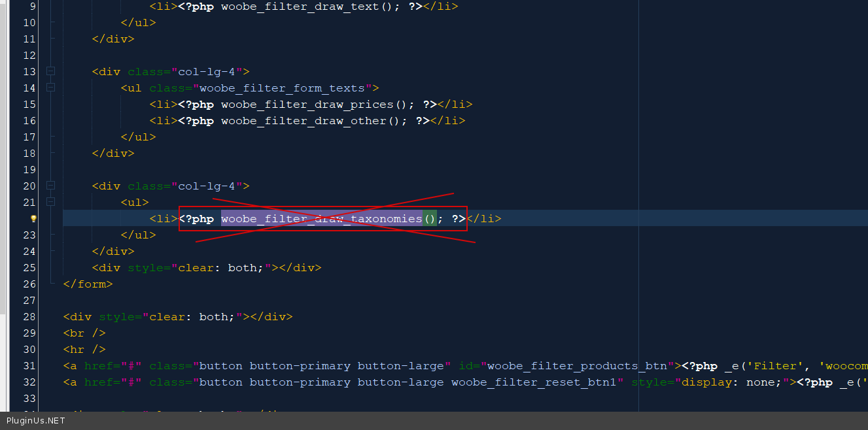This screenshot has width=868, height=430.
Task: Click line number 12 in the gutter
Action: 29,56
